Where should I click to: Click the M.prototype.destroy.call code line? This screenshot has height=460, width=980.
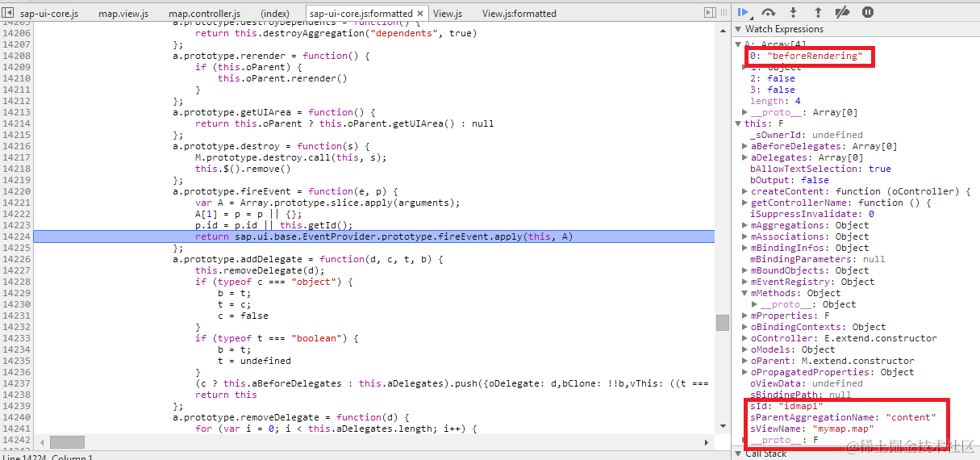pyautogui.click(x=290, y=157)
